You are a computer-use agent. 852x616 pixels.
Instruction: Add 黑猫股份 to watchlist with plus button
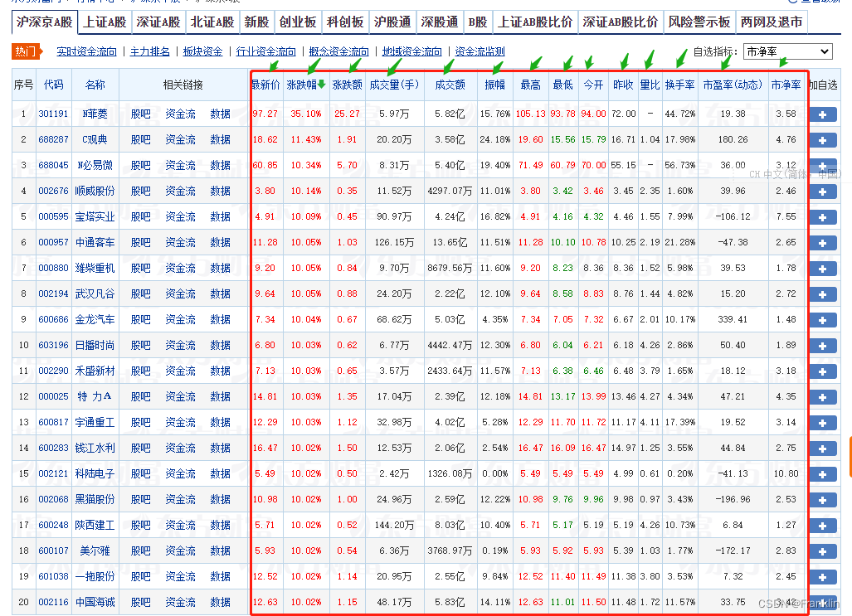823,500
